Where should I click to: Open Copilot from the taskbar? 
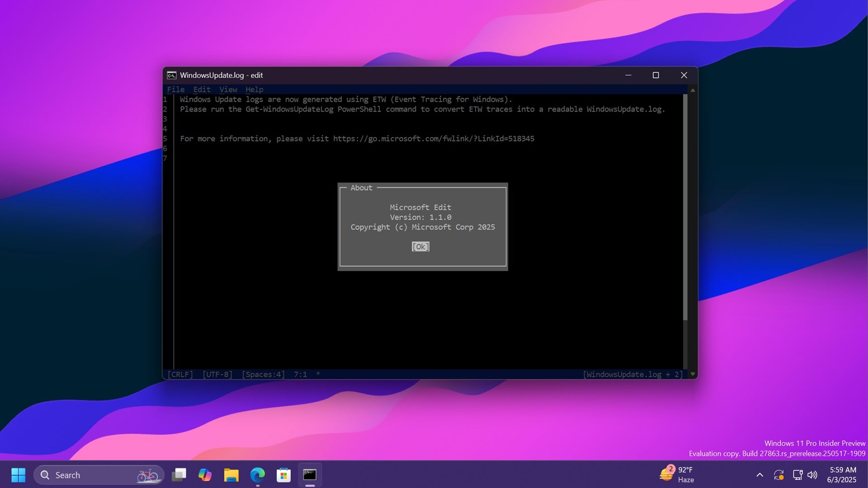point(205,475)
